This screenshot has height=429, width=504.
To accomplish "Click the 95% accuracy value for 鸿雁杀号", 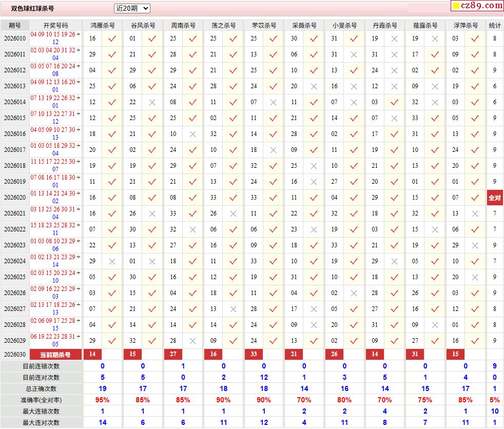I will pyautogui.click(x=102, y=400).
